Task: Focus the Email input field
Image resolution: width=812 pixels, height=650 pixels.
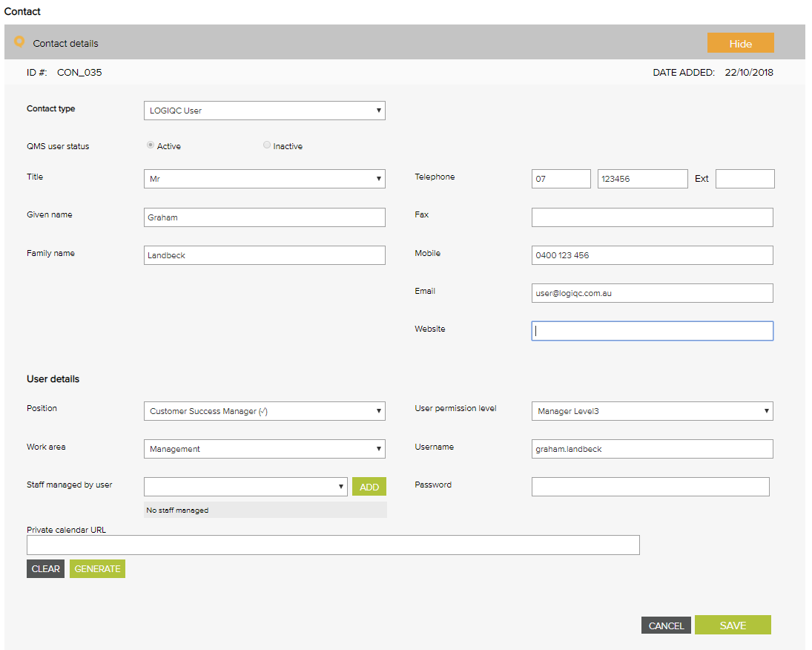Action: [x=652, y=293]
